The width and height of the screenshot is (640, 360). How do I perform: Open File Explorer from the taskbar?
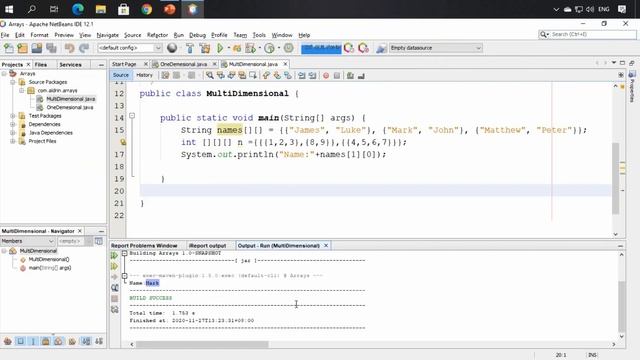click(x=100, y=9)
